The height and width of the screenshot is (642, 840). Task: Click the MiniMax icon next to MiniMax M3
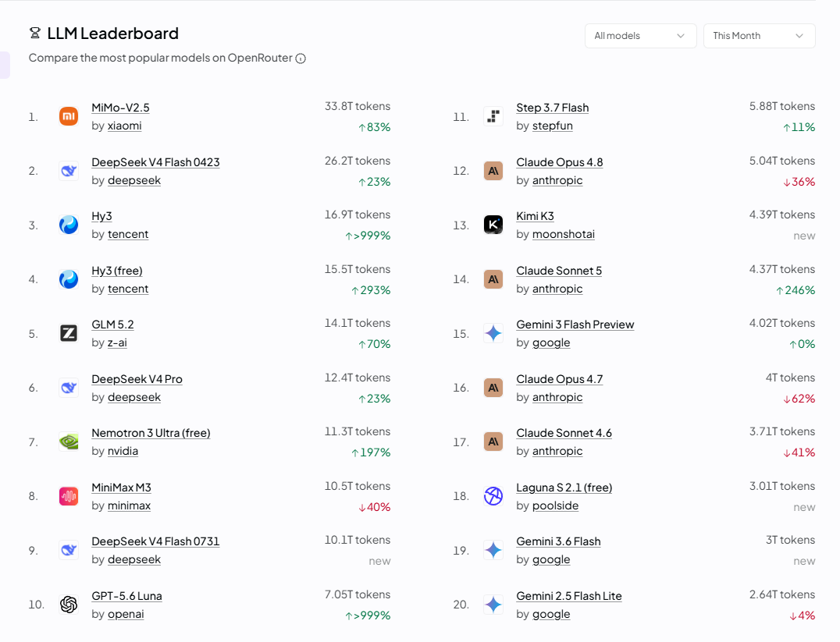point(69,496)
